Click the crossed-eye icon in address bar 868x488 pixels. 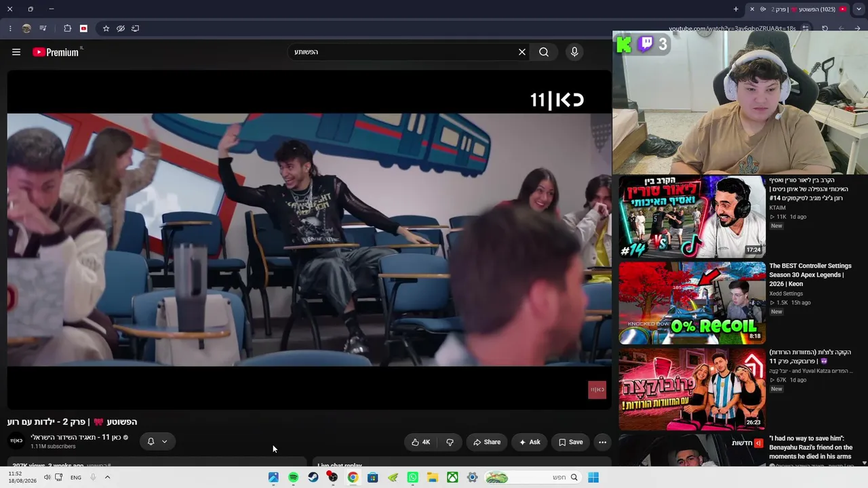[x=121, y=28]
